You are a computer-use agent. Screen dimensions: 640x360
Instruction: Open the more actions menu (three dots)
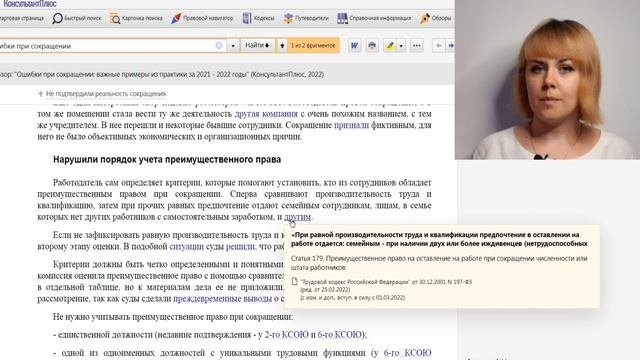(416, 46)
